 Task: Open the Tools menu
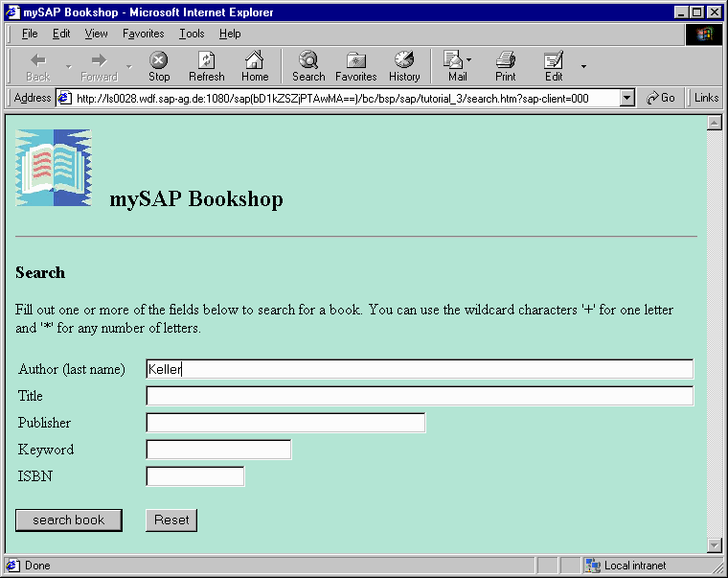(x=192, y=34)
